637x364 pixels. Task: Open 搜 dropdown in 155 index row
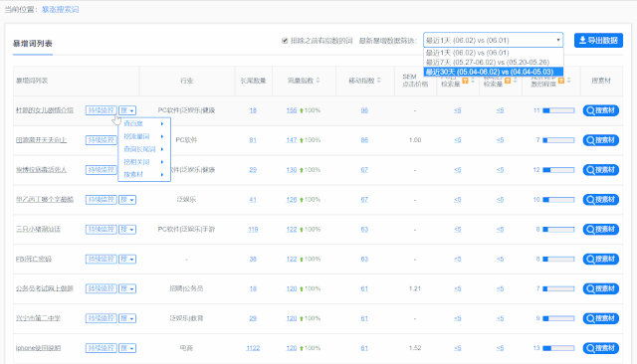click(x=127, y=110)
